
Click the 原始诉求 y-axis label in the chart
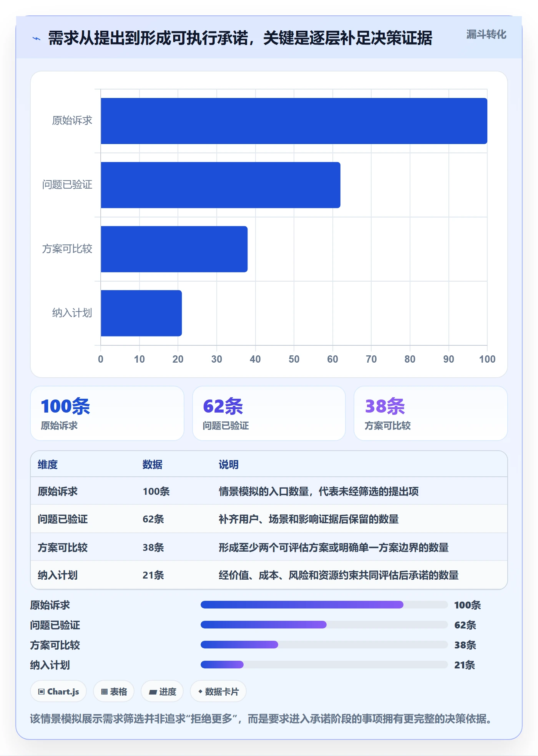click(72, 121)
